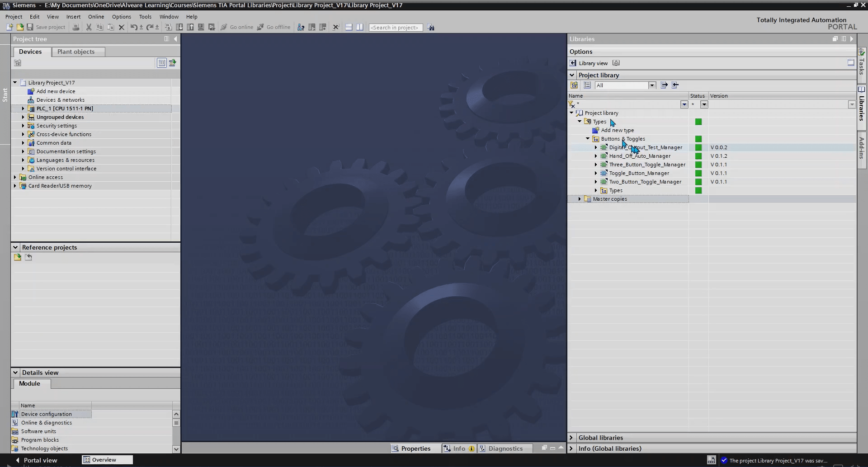The width and height of the screenshot is (868, 467).
Task: Open the Options menu
Action: (x=121, y=17)
